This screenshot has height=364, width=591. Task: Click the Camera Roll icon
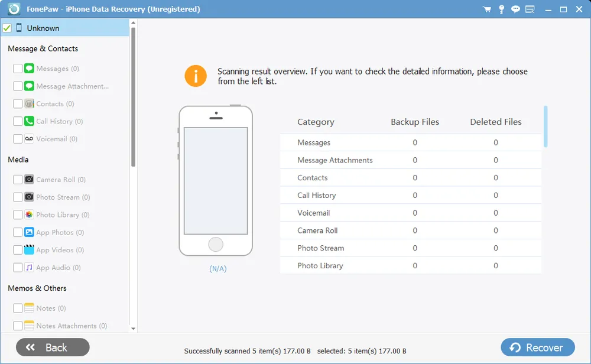point(29,180)
